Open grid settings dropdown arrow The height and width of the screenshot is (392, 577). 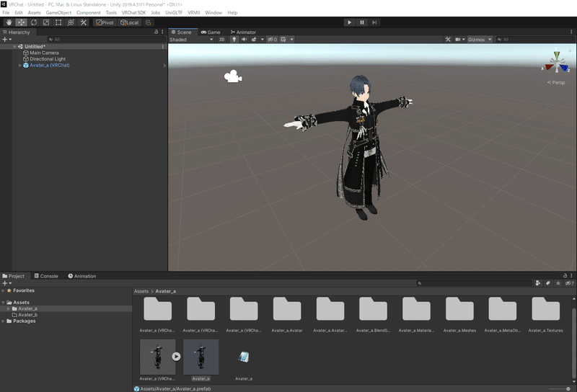click(x=291, y=40)
